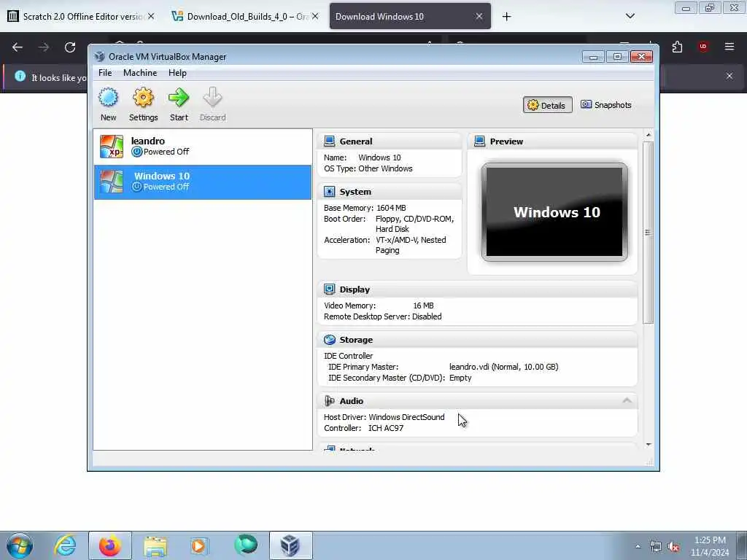Image resolution: width=747 pixels, height=560 pixels.
Task: Click the New virtual machine icon
Action: pos(108,97)
